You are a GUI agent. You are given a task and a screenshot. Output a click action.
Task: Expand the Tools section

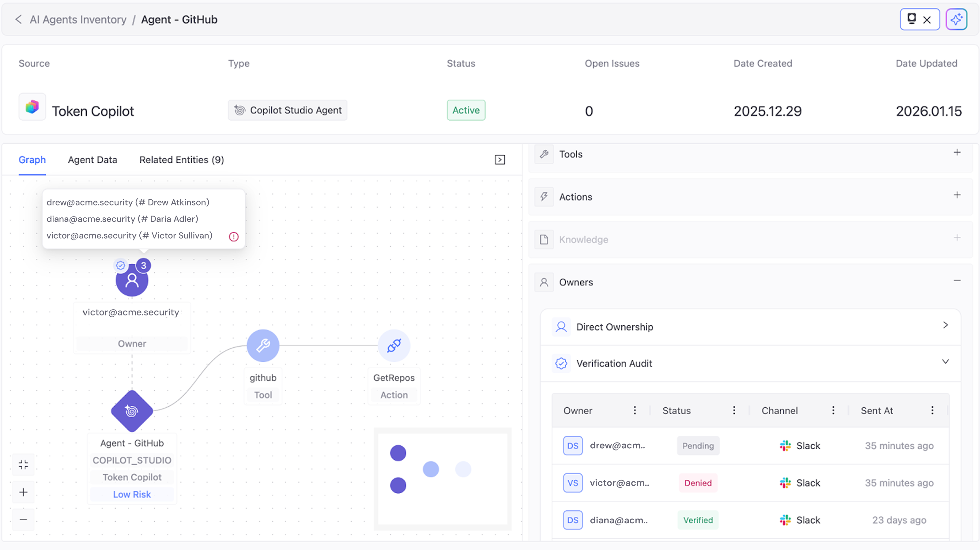point(957,153)
